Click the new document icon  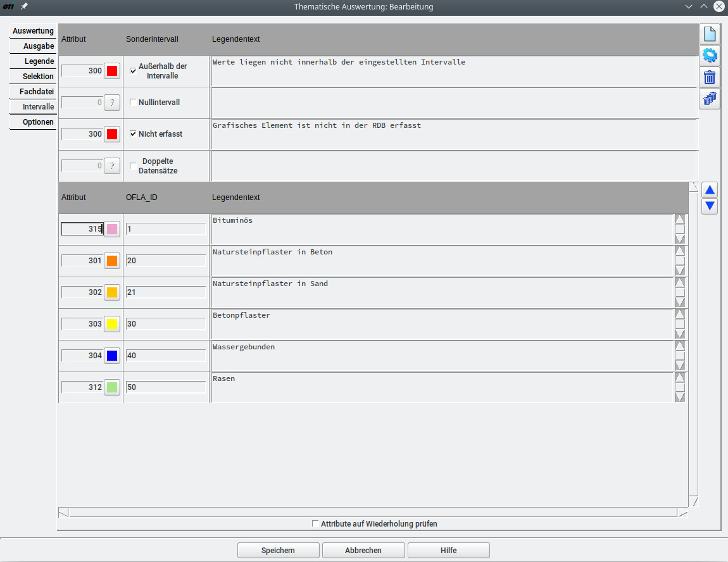coord(710,34)
